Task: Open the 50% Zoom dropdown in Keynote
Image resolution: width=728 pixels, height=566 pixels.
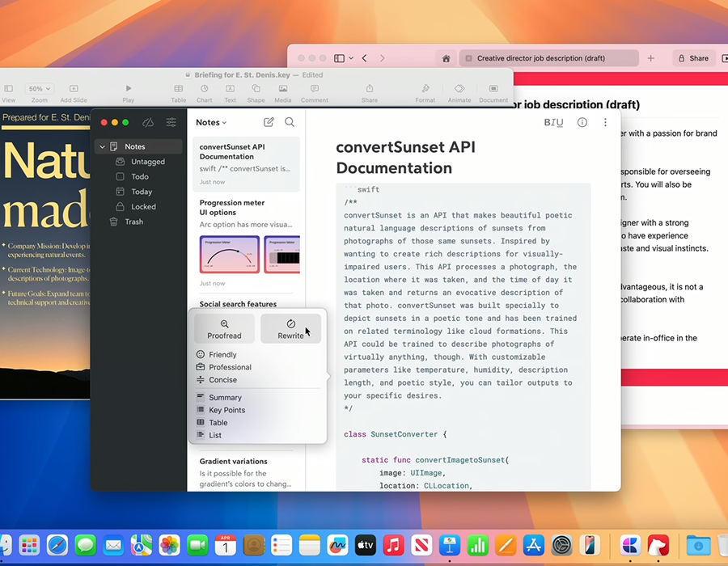Action: pos(40,89)
